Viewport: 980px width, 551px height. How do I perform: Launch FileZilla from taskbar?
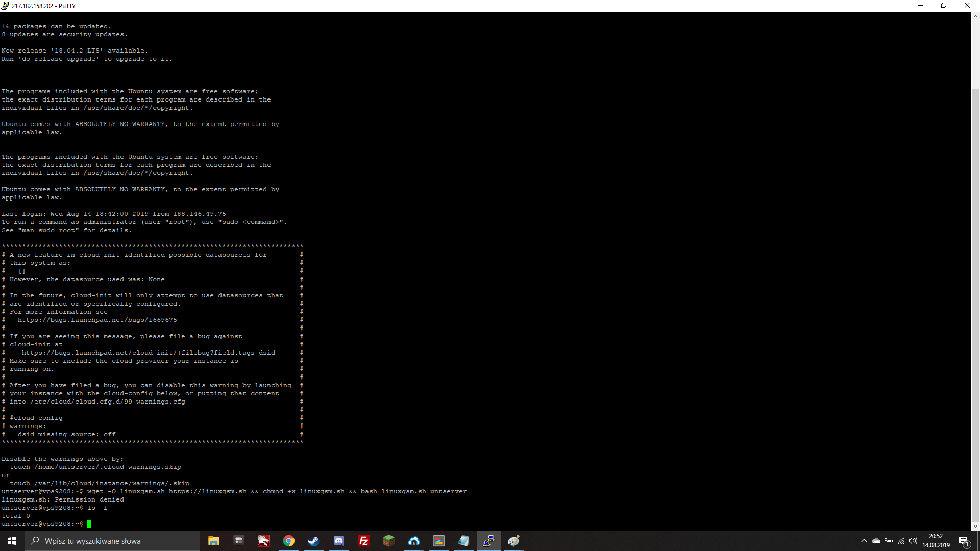[364, 541]
